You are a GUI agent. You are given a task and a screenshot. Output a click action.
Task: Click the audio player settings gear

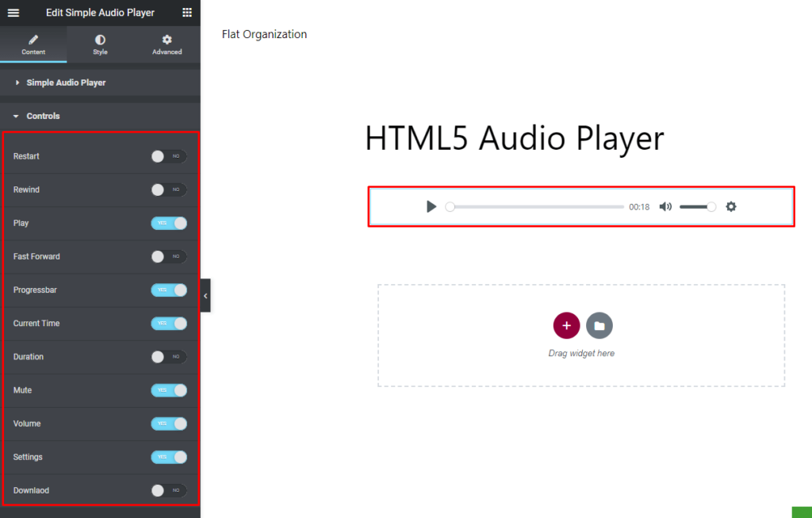pyautogui.click(x=730, y=206)
